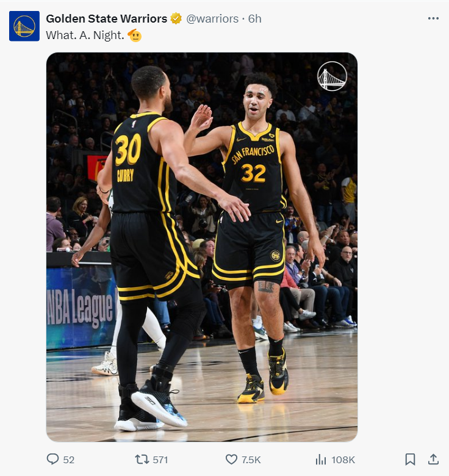This screenshot has height=476, width=449.
Task: Click the 6h post timestamp
Action: click(x=254, y=19)
